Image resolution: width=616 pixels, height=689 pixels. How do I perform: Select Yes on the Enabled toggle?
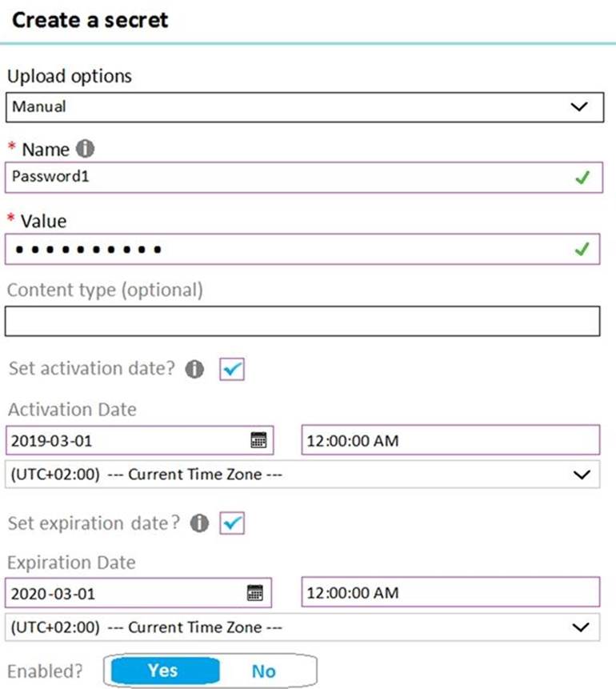click(163, 671)
